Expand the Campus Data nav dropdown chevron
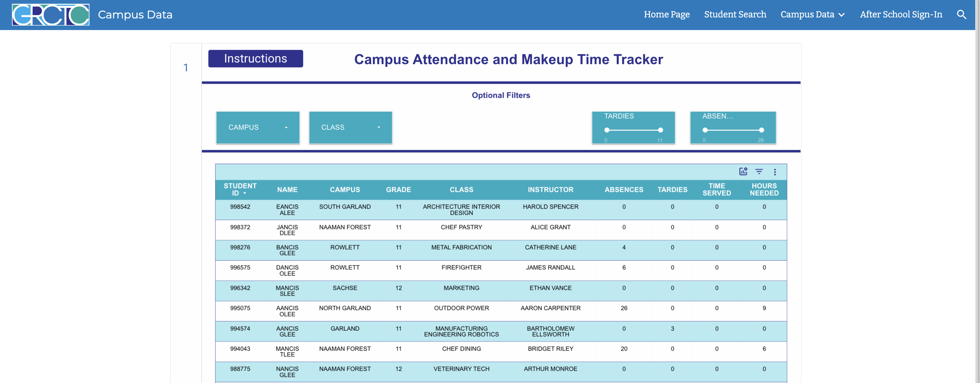The height and width of the screenshot is (383, 980). pos(841,15)
